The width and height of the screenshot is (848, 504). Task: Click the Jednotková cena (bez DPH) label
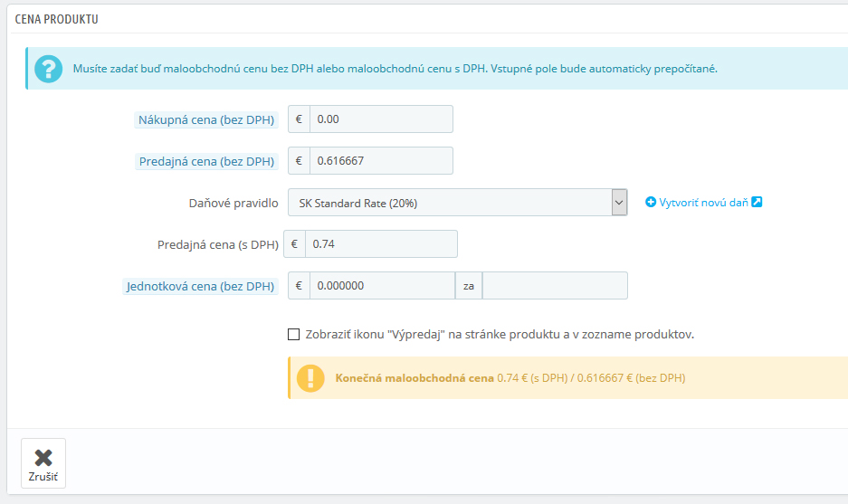tap(201, 286)
